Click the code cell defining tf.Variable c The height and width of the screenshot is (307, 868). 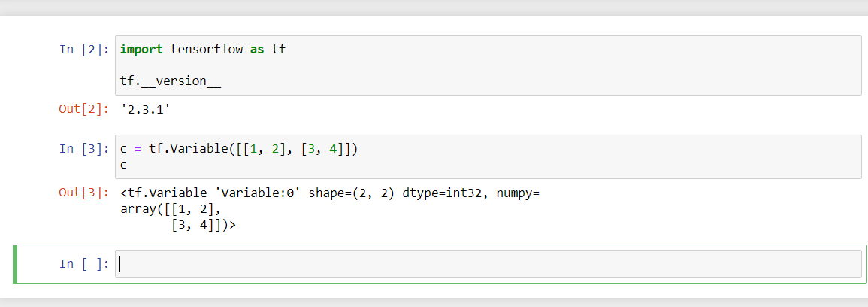[x=488, y=157]
